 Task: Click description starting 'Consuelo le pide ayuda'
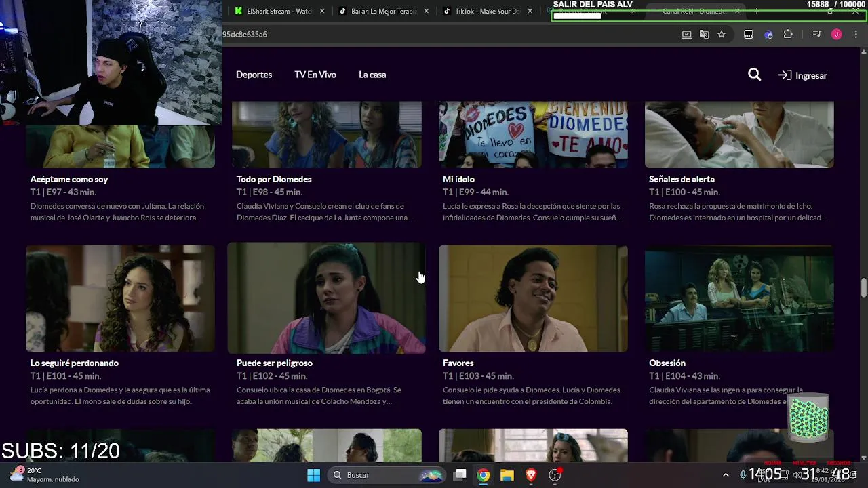point(532,396)
